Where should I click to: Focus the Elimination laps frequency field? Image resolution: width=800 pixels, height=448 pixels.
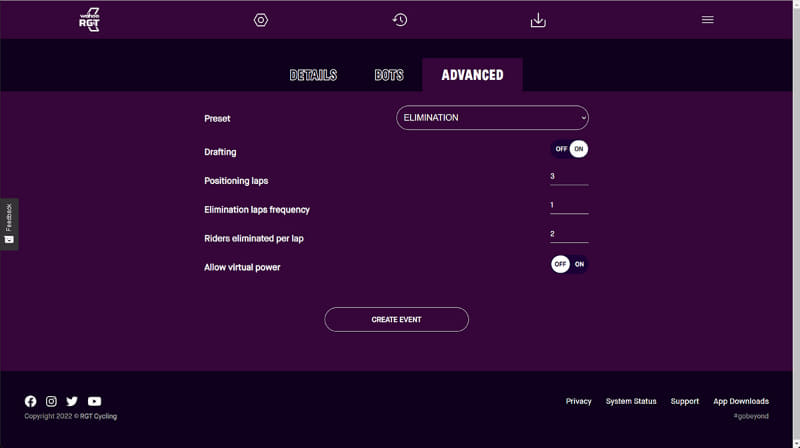569,206
